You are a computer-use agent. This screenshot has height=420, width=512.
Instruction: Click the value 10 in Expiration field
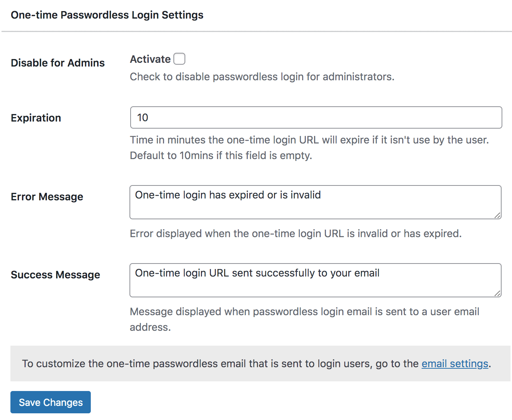pos(143,117)
